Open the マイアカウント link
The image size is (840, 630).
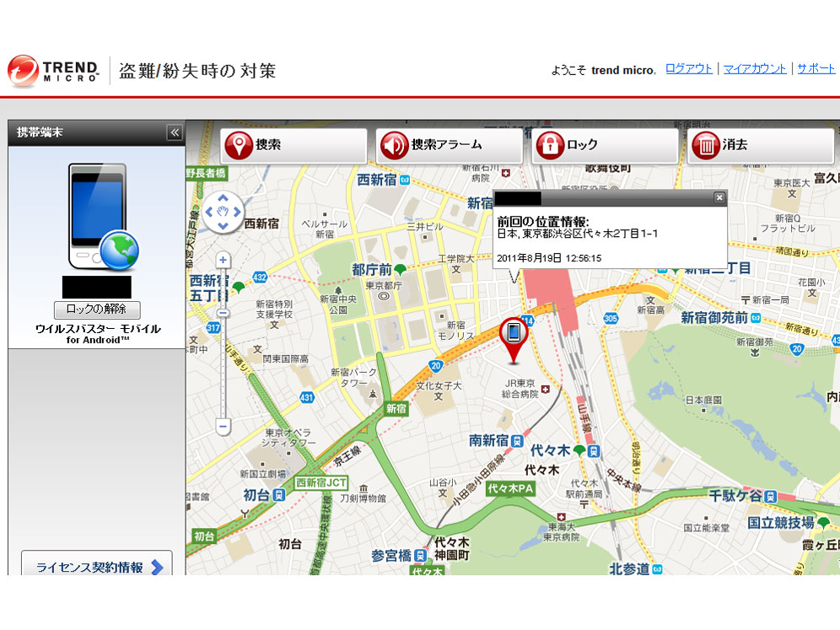point(754,68)
